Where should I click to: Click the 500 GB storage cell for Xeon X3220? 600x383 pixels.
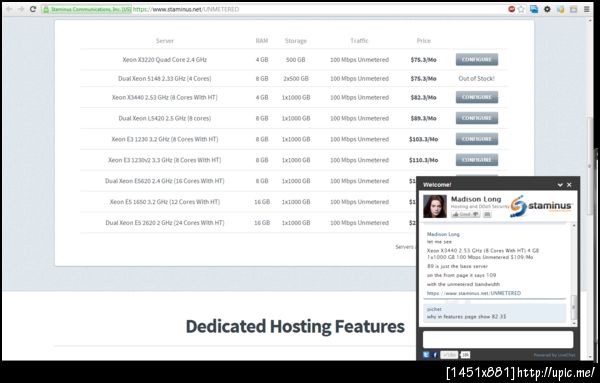click(296, 60)
